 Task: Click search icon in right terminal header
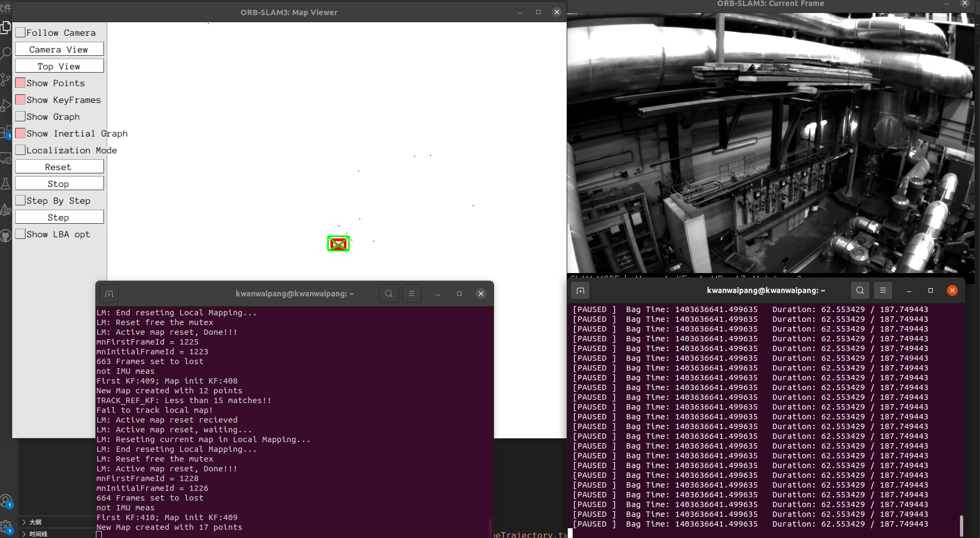pos(860,290)
